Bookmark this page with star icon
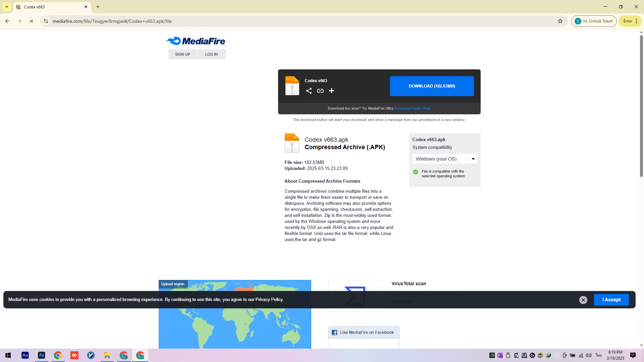This screenshot has height=362, width=644. click(x=560, y=21)
